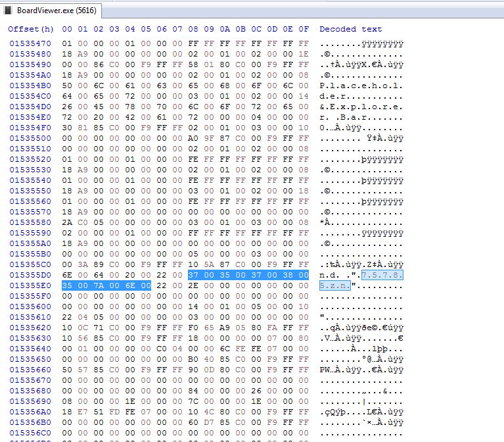Select offset row 01535470

pos(30,43)
